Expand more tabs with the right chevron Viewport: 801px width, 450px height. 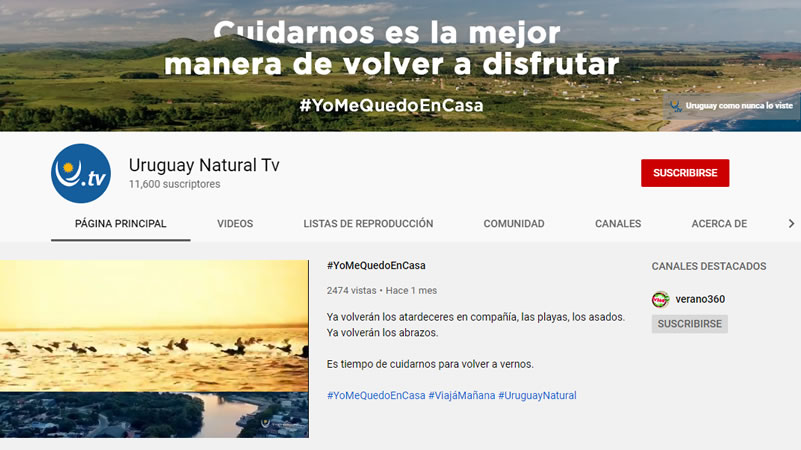791,224
